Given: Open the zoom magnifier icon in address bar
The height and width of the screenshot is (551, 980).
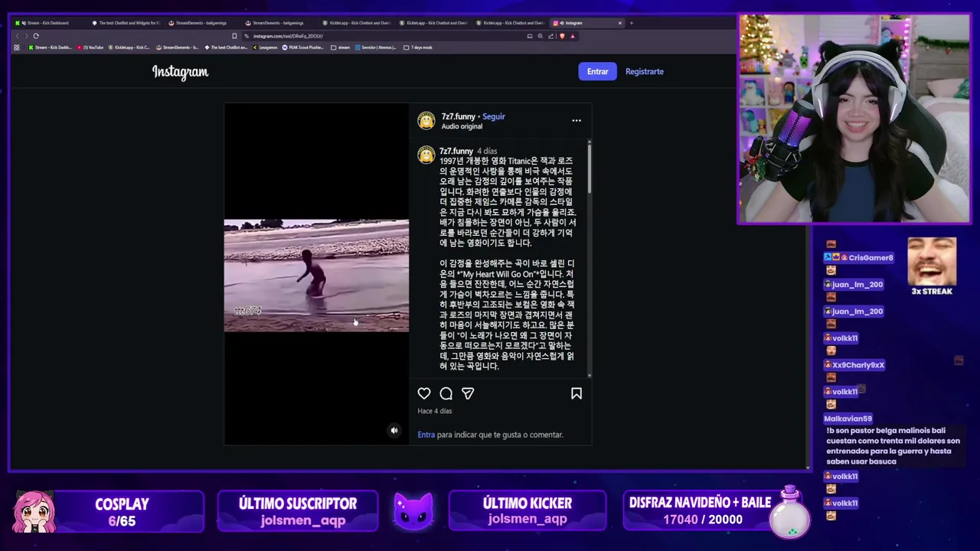Looking at the screenshot, I should [540, 36].
